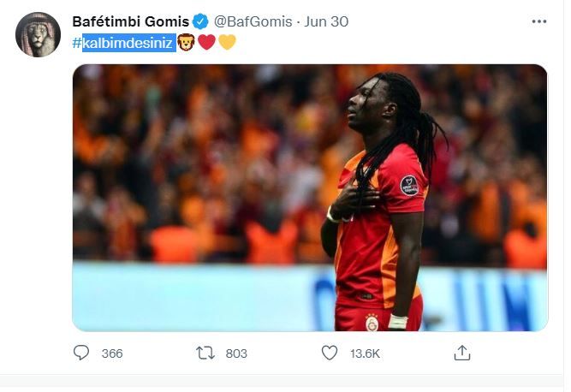The image size is (571, 392).
Task: Open the @BafGomis handle link
Action: (x=253, y=21)
